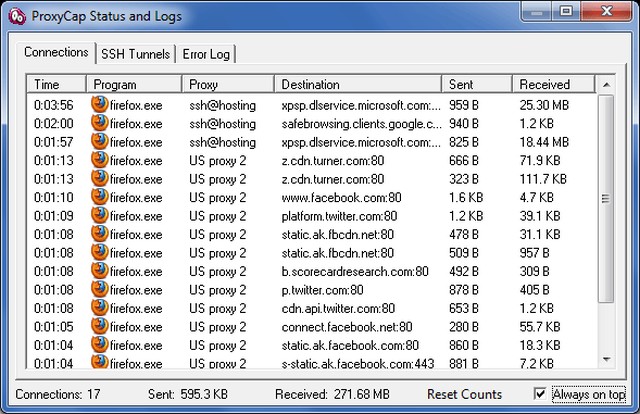
Task: Click the Connections: 17 status text
Action: pyautogui.click(x=58, y=394)
